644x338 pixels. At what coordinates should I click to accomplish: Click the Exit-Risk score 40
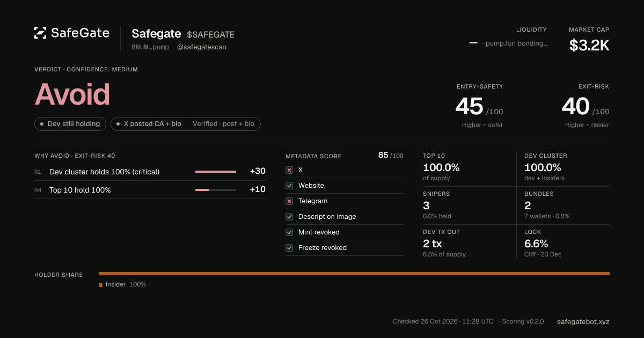point(576,106)
